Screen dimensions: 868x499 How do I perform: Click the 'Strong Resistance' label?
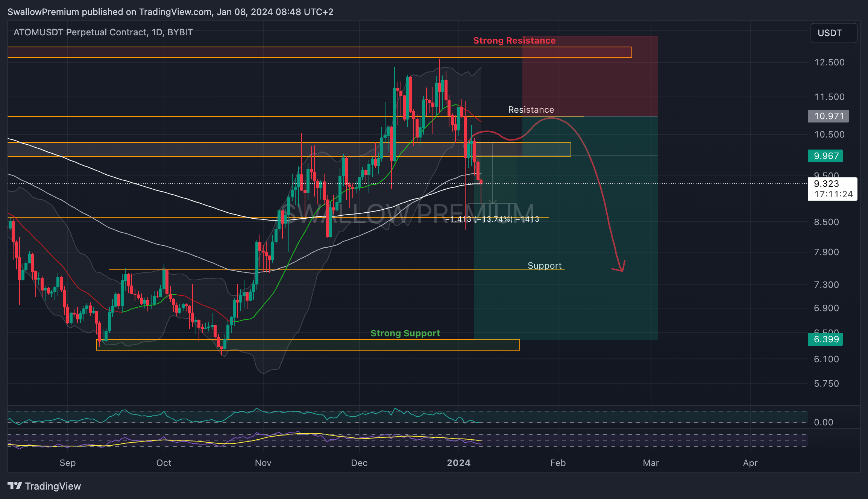514,41
